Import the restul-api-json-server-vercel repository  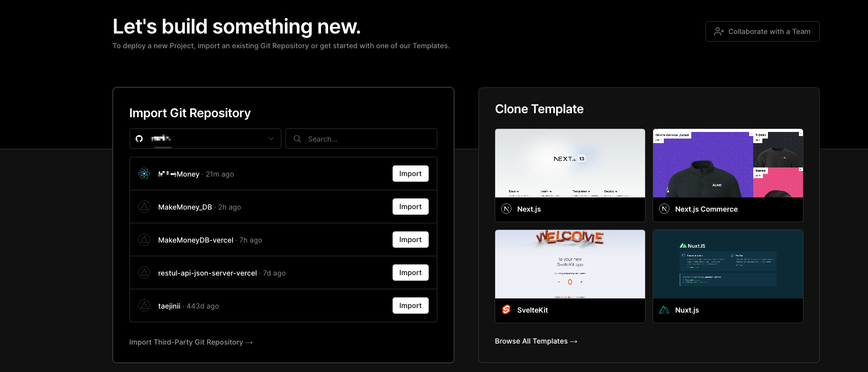click(410, 273)
